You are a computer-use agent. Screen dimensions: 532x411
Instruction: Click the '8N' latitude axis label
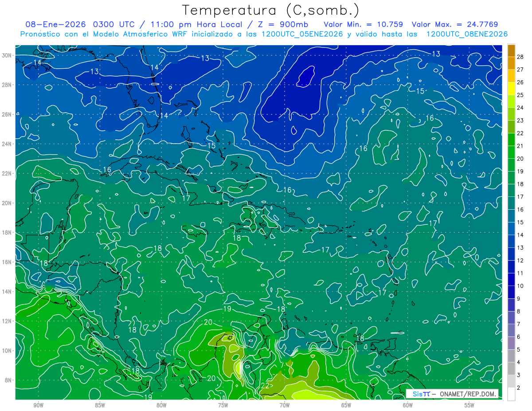[8, 380]
